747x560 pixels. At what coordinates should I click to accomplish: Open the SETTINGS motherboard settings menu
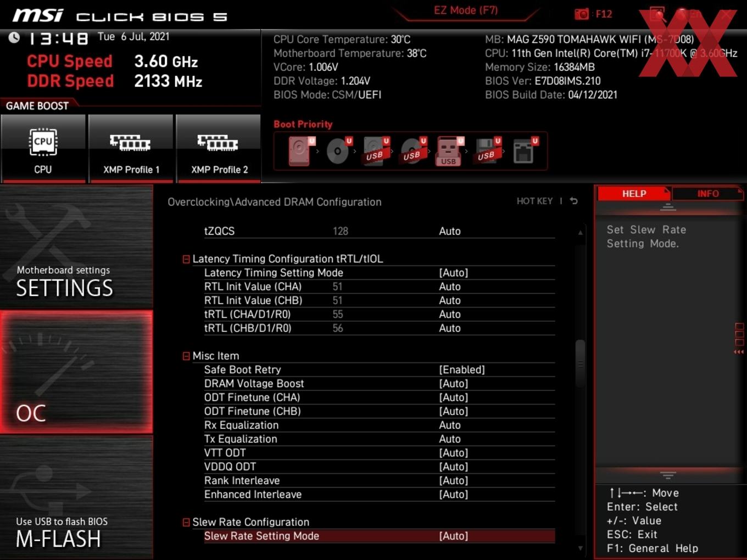point(76,246)
